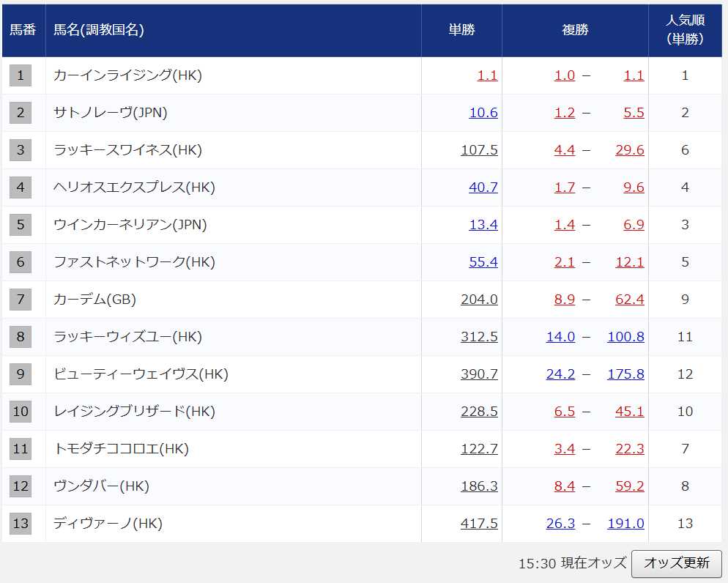Select place odds low 1.7 for ヘリオスエクスプレス
728x583 pixels.
(x=565, y=187)
